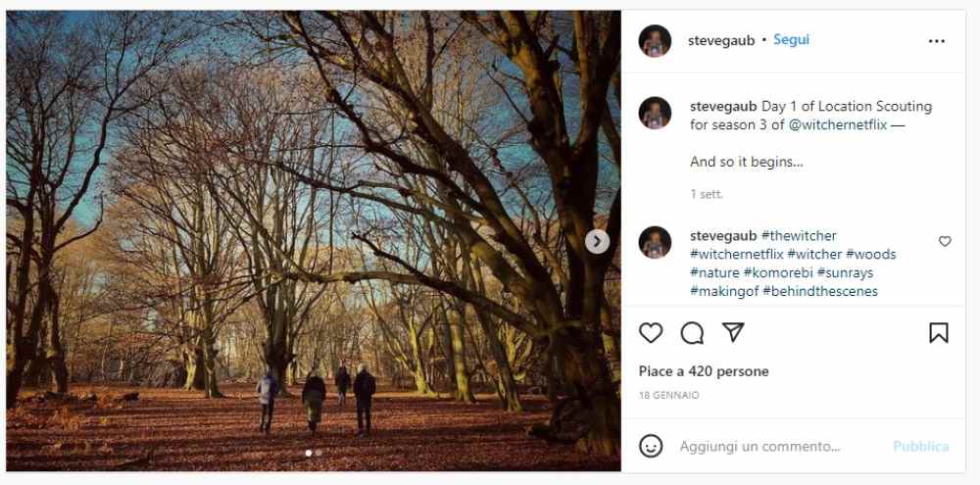This screenshot has height=485, width=980.
Task: Click the caption's stevegaub avatar
Action: pos(655,113)
